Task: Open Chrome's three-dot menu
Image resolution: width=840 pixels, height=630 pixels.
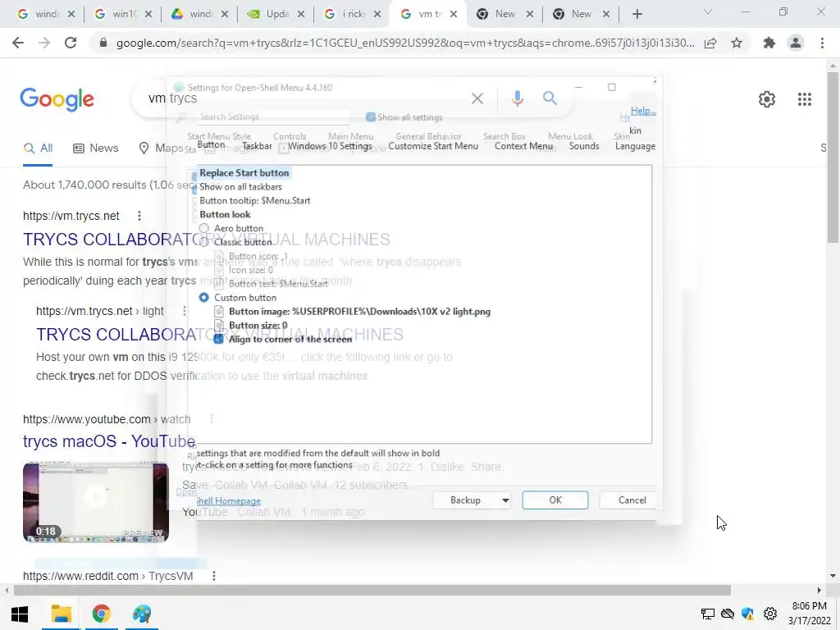Action: click(822, 43)
